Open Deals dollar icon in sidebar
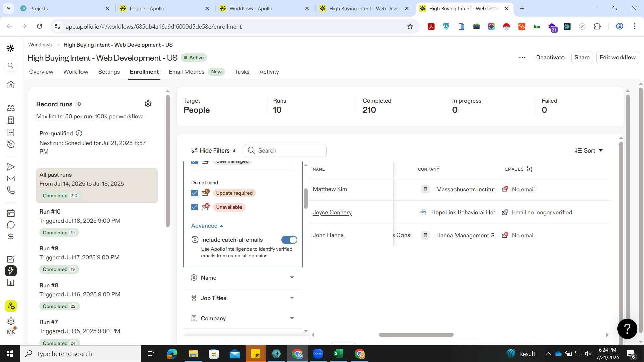The height and width of the screenshot is (362, 644). [x=11, y=237]
